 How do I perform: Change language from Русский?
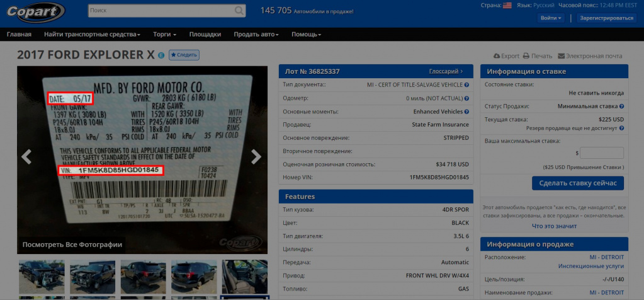(544, 5)
